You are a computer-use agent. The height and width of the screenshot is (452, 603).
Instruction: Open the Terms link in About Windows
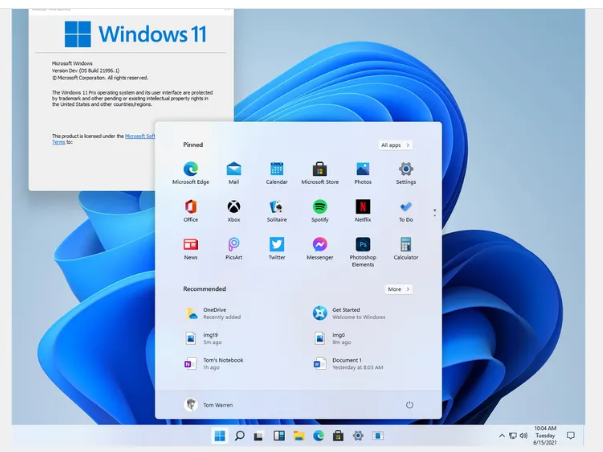(x=58, y=142)
